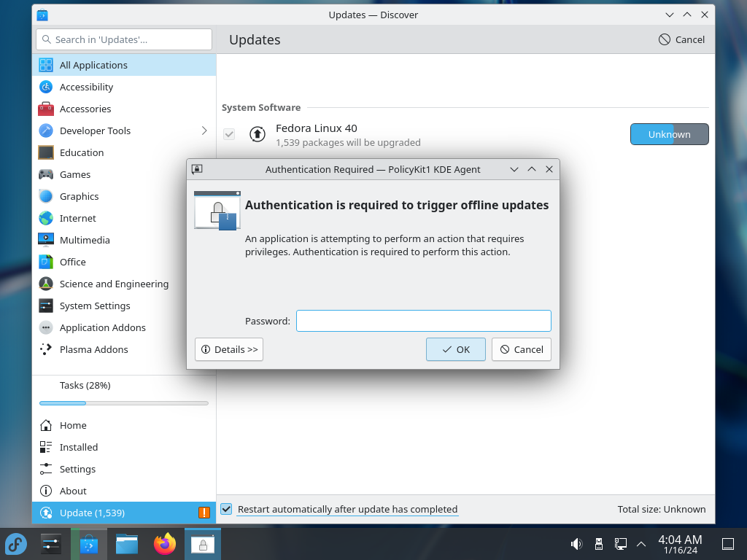This screenshot has width=747, height=560.
Task: Open the Multimedia category
Action: pyautogui.click(x=124, y=240)
